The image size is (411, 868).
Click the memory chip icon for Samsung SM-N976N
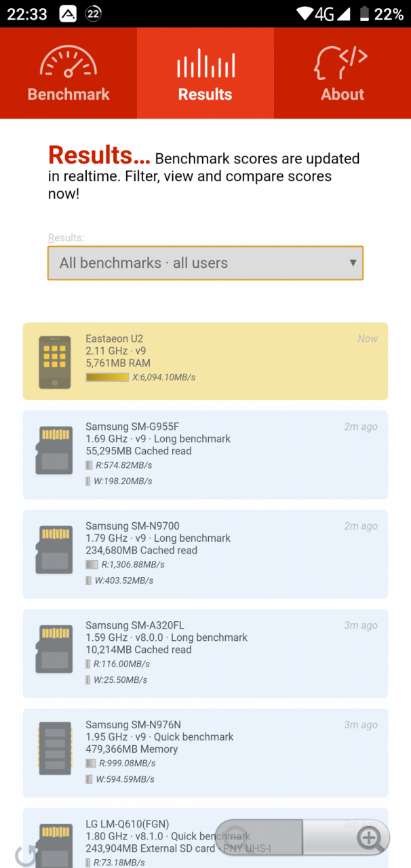click(54, 749)
